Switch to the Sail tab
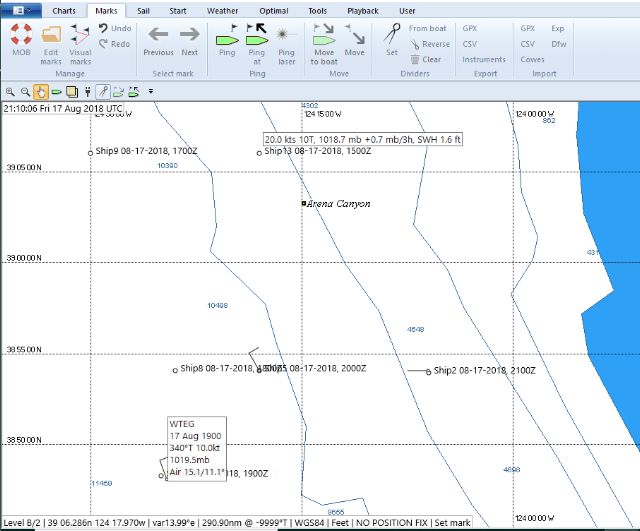The height and width of the screenshot is (531, 640). point(143,11)
